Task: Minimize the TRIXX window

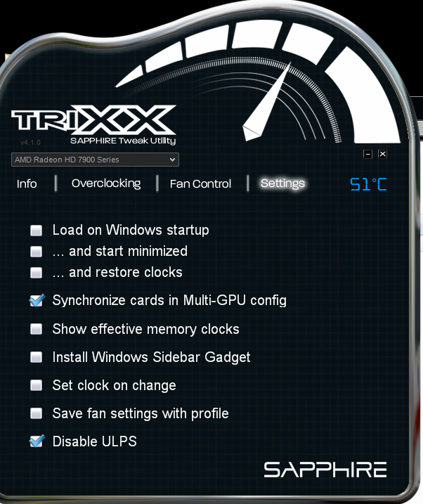Action: pyautogui.click(x=367, y=154)
